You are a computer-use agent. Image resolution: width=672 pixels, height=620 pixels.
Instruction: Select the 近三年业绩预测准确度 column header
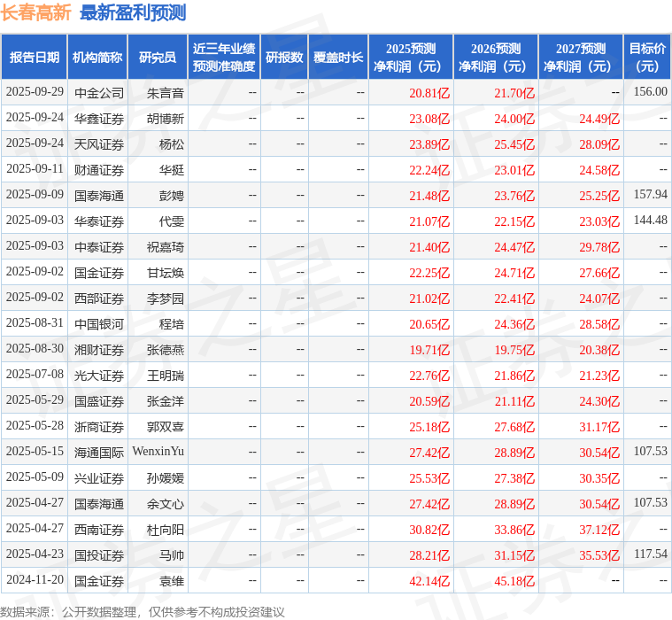224,58
